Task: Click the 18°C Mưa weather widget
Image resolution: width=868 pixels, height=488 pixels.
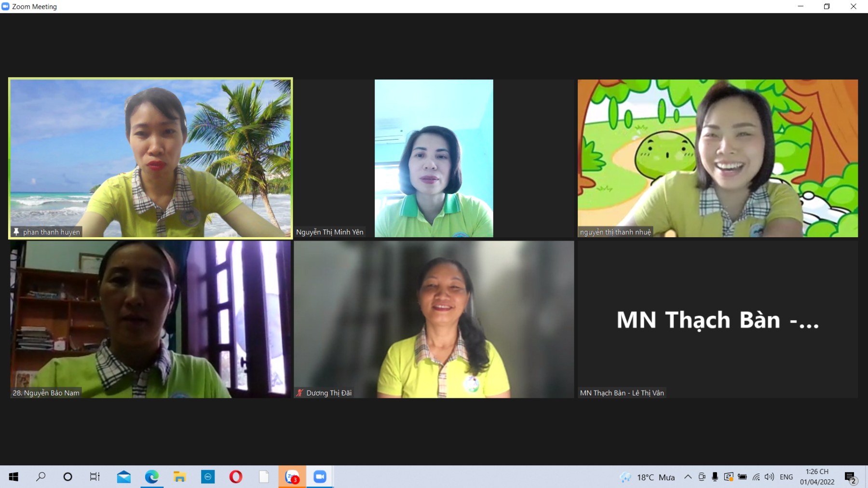Action: tap(648, 477)
